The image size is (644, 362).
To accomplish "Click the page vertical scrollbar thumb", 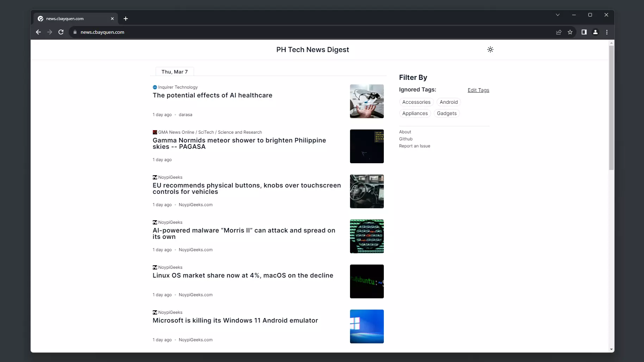I will pos(611,107).
